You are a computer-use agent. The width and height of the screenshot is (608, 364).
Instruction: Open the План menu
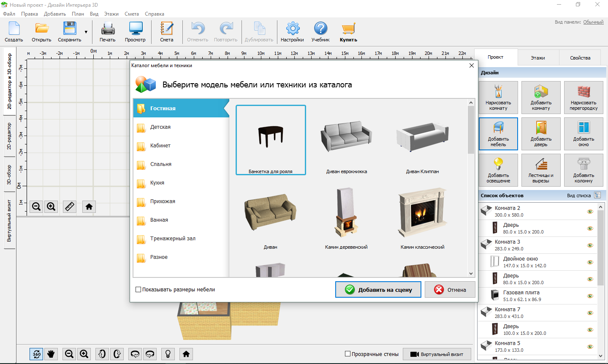[x=78, y=14]
